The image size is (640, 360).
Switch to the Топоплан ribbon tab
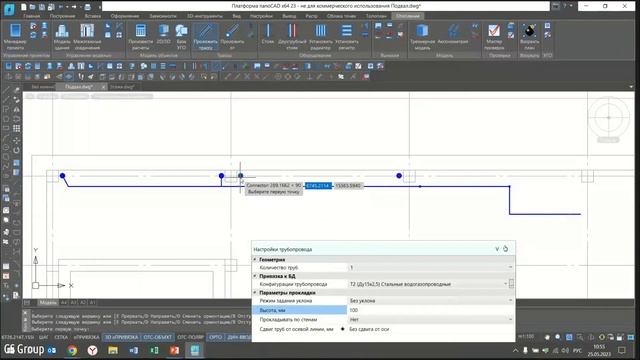tap(376, 16)
